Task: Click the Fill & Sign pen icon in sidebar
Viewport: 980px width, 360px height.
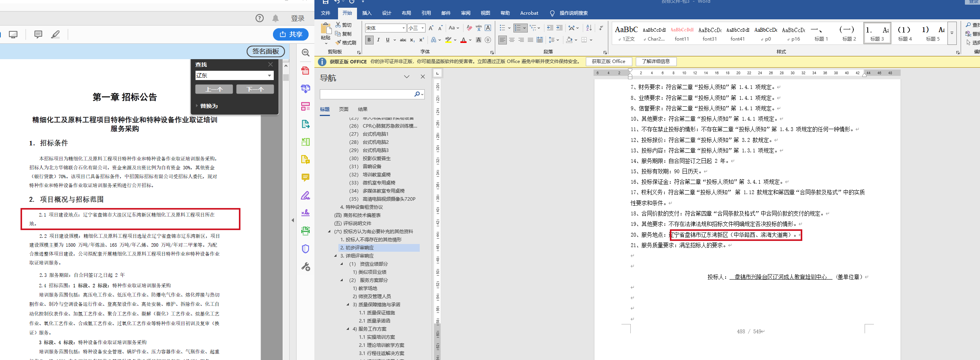Action: click(305, 195)
